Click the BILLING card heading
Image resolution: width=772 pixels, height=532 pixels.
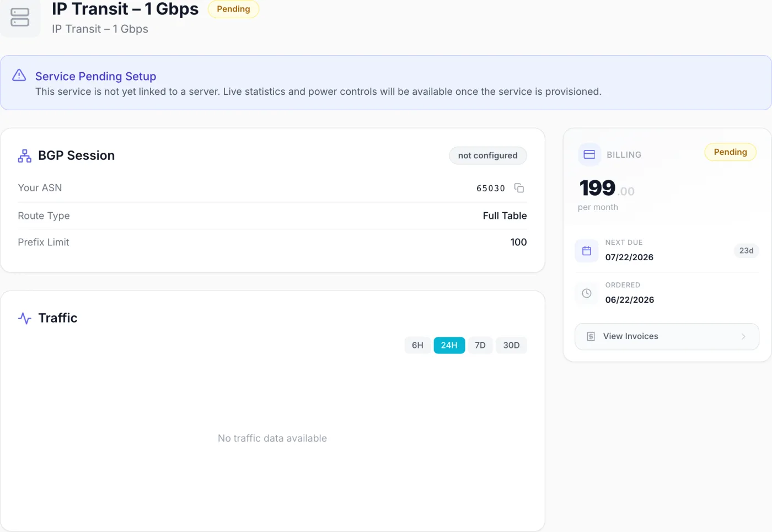(x=624, y=155)
